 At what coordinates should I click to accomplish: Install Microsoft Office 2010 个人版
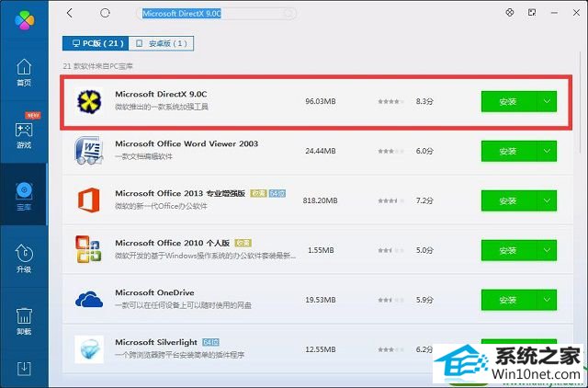click(x=510, y=250)
